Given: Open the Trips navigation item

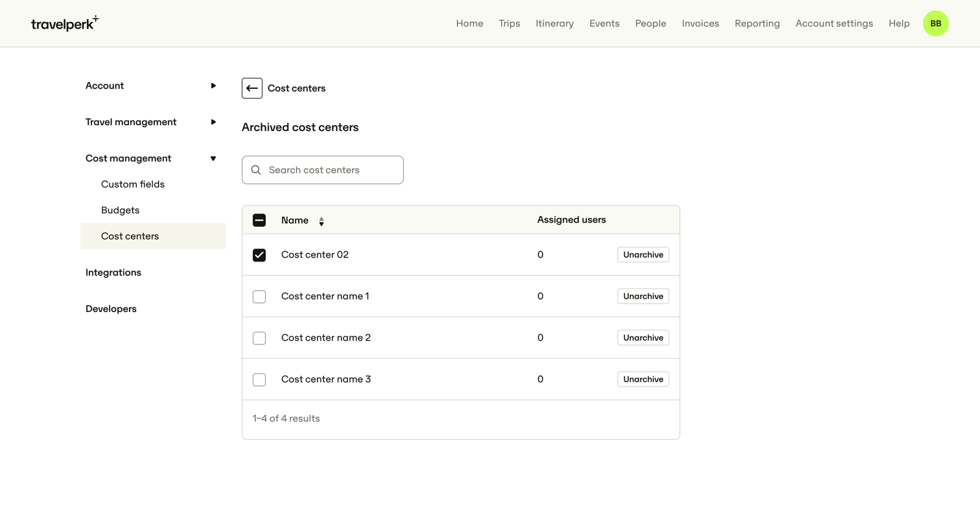Looking at the screenshot, I should click(509, 23).
